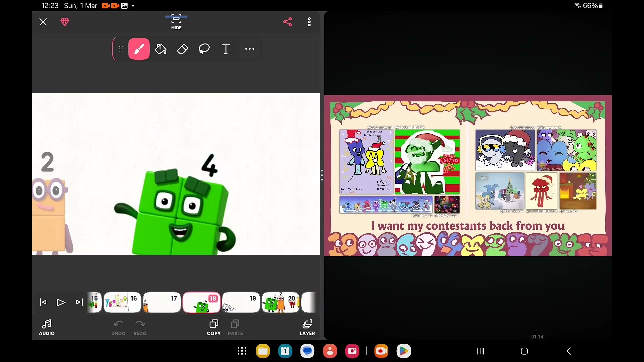Expand more drawing tools (ellipsis)
Image resolution: width=644 pixels, height=362 pixels.
click(x=250, y=49)
